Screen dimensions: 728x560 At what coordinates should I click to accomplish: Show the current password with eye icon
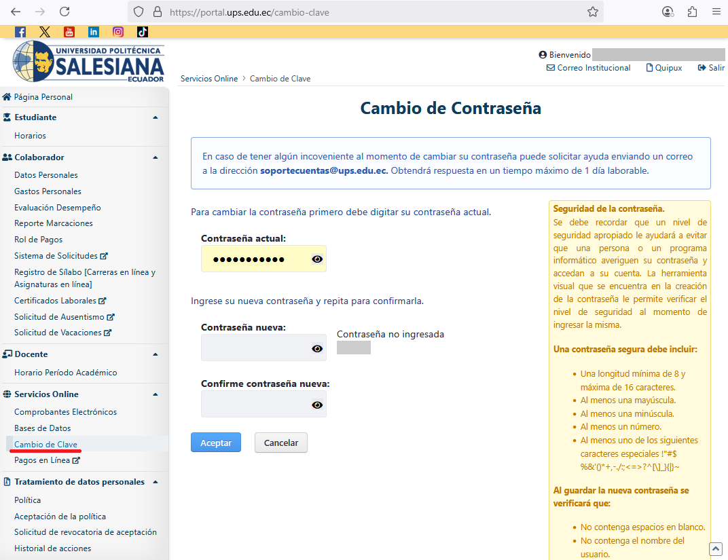coord(317,259)
